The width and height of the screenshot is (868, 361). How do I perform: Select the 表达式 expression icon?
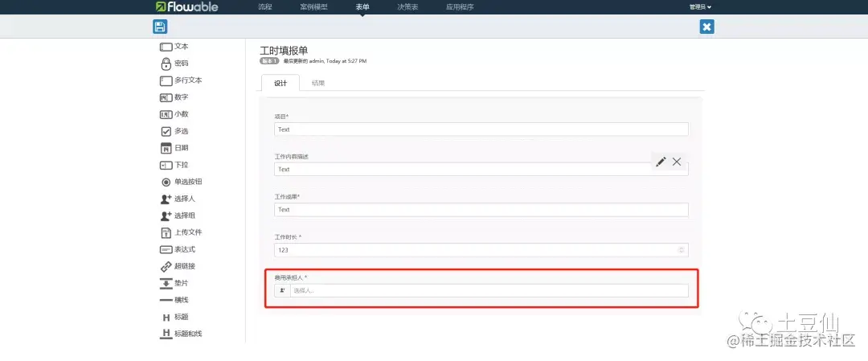tap(166, 249)
